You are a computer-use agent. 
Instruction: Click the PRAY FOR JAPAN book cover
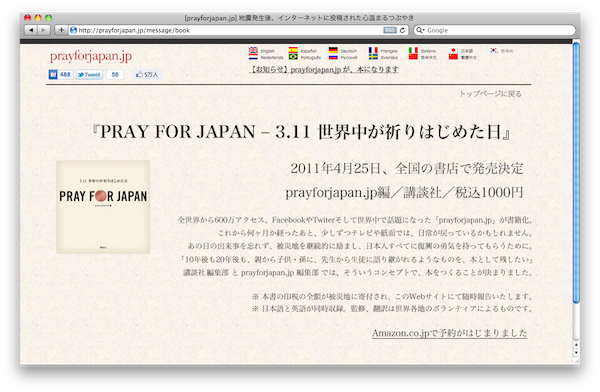[x=103, y=207]
